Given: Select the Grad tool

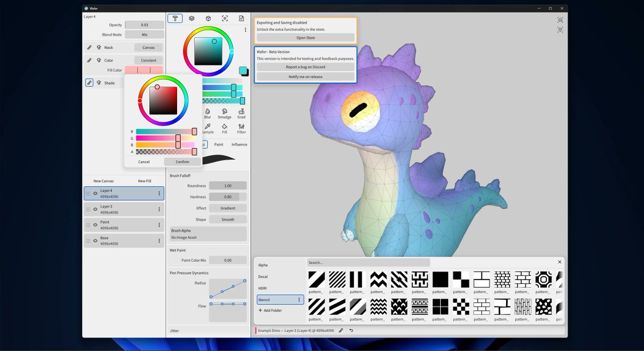Looking at the screenshot, I should coord(241,113).
